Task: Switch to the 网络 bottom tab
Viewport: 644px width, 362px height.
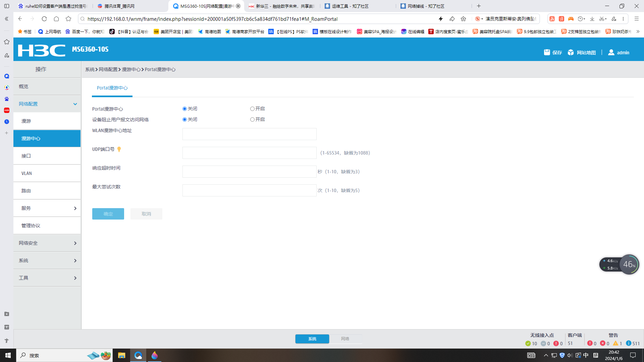Action: 345,339
